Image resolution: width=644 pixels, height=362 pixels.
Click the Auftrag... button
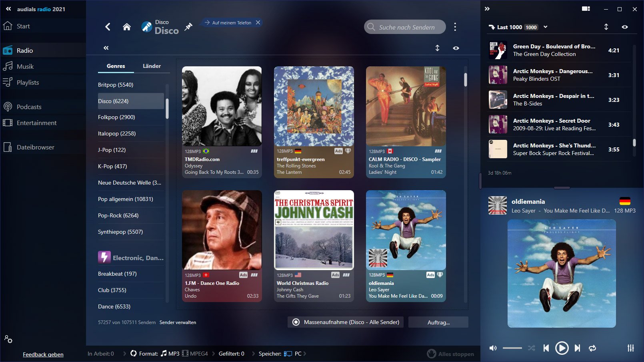(438, 322)
